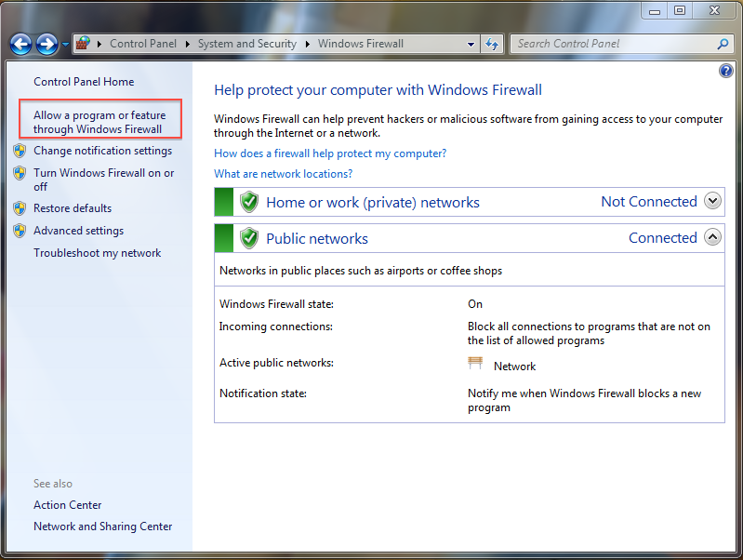Click green shield icon for Home or work networks

[x=249, y=202]
